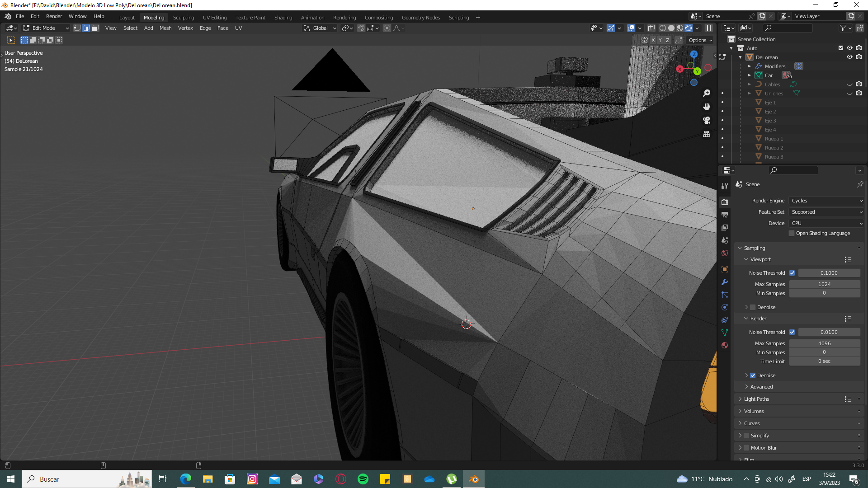Select Car mesh data in outliner
868x488 pixels.
pyautogui.click(x=769, y=75)
